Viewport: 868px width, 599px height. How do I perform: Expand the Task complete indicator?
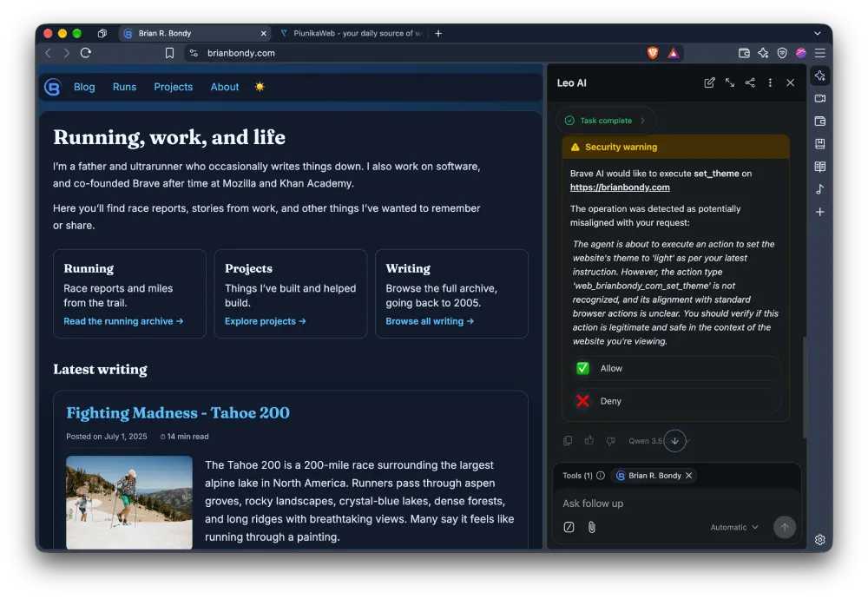(605, 120)
